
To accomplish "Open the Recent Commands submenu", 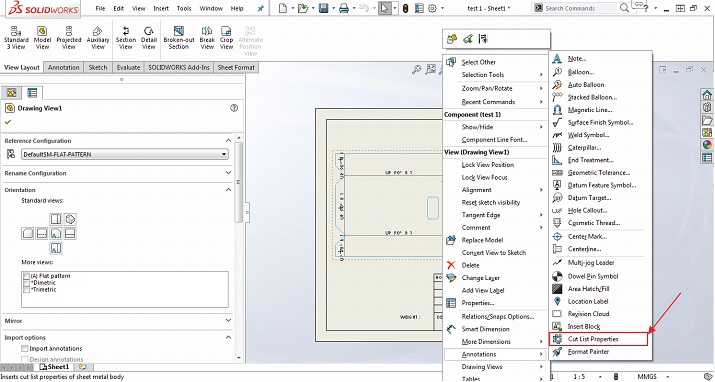I will pos(495,102).
